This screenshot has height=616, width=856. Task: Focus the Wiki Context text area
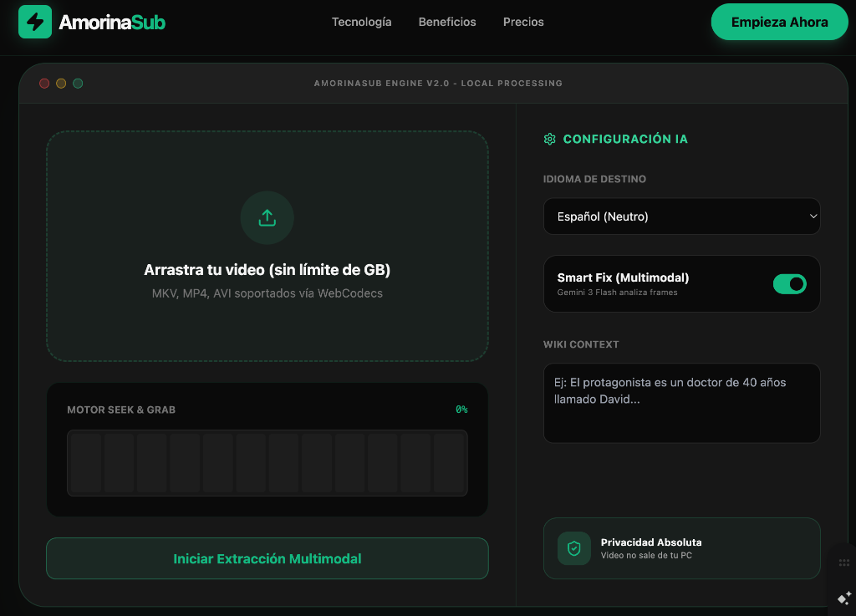681,403
